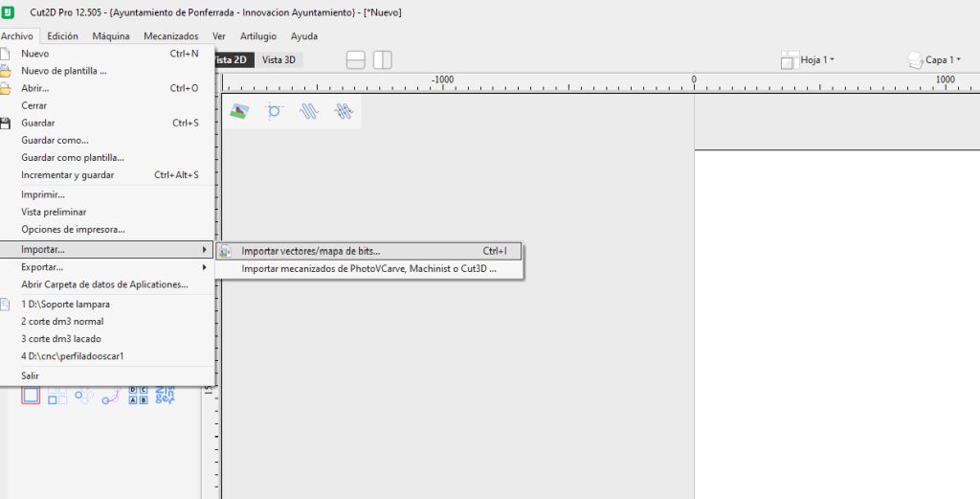This screenshot has height=499, width=980.
Task: Click the floppy disk icon beside Guardar
Action: click(5, 124)
